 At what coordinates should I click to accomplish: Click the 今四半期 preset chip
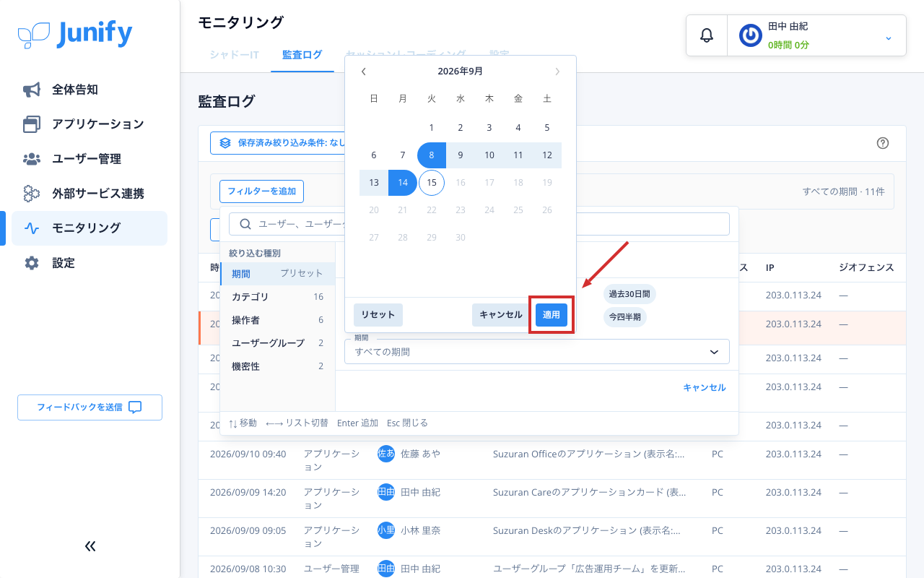[x=625, y=317]
